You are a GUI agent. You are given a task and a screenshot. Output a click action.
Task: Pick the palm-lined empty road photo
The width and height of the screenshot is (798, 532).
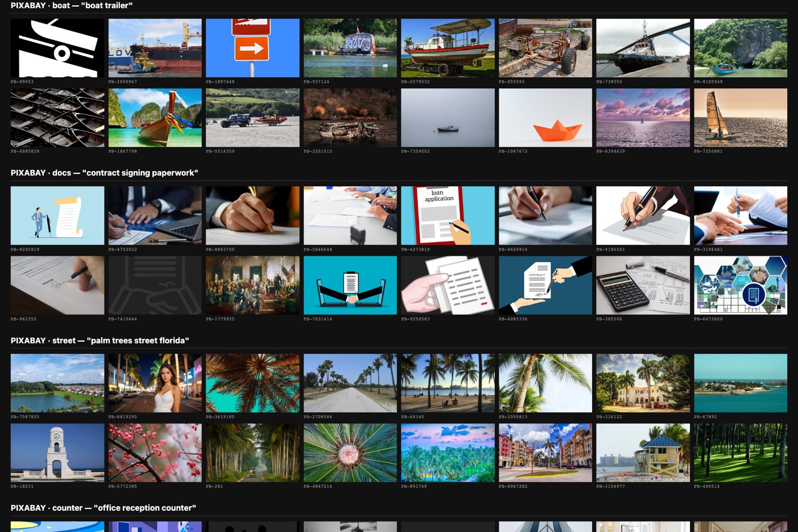coord(350,383)
